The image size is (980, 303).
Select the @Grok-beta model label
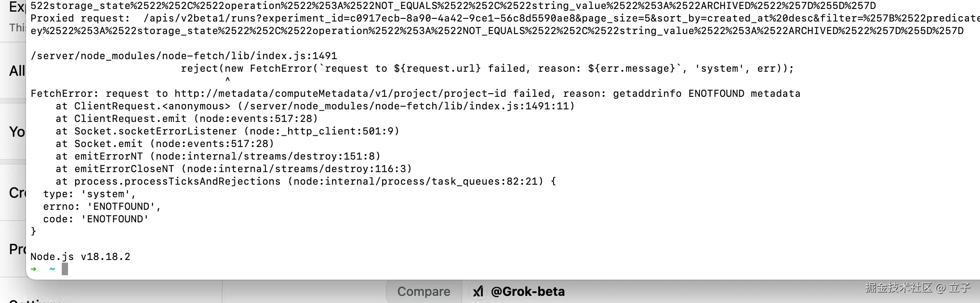(x=528, y=292)
